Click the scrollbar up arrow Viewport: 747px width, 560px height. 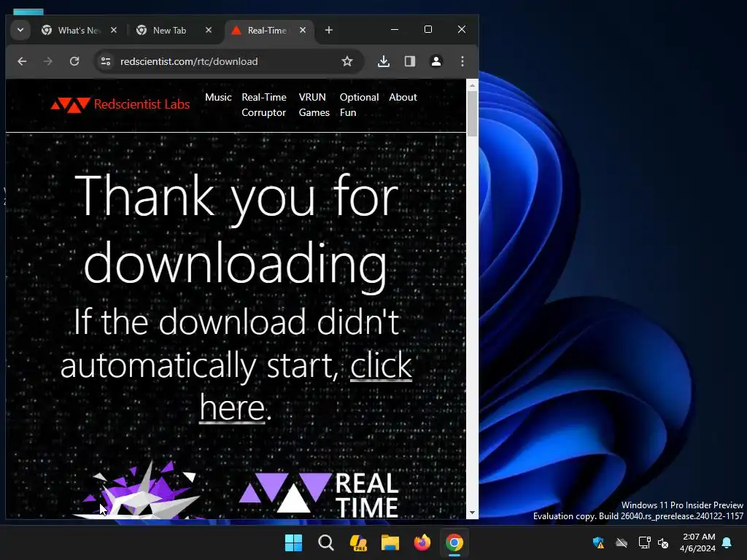point(472,86)
